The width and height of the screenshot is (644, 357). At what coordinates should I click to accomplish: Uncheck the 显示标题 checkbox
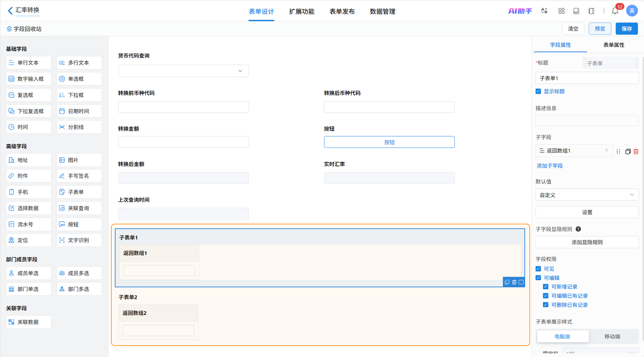pos(538,91)
